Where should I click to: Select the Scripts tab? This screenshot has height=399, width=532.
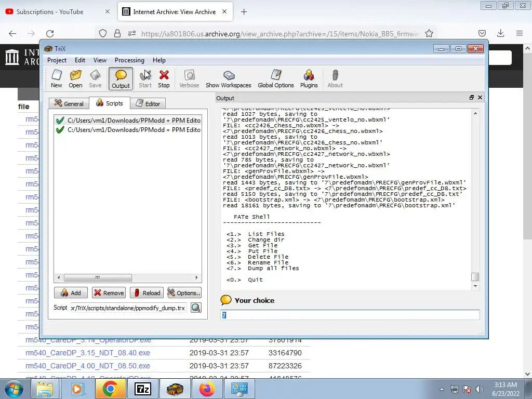(109, 103)
